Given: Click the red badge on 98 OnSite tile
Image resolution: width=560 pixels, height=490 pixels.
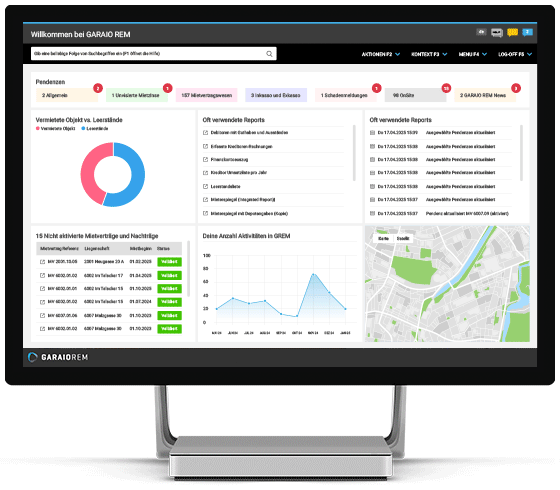Looking at the screenshot, I should (x=446, y=88).
